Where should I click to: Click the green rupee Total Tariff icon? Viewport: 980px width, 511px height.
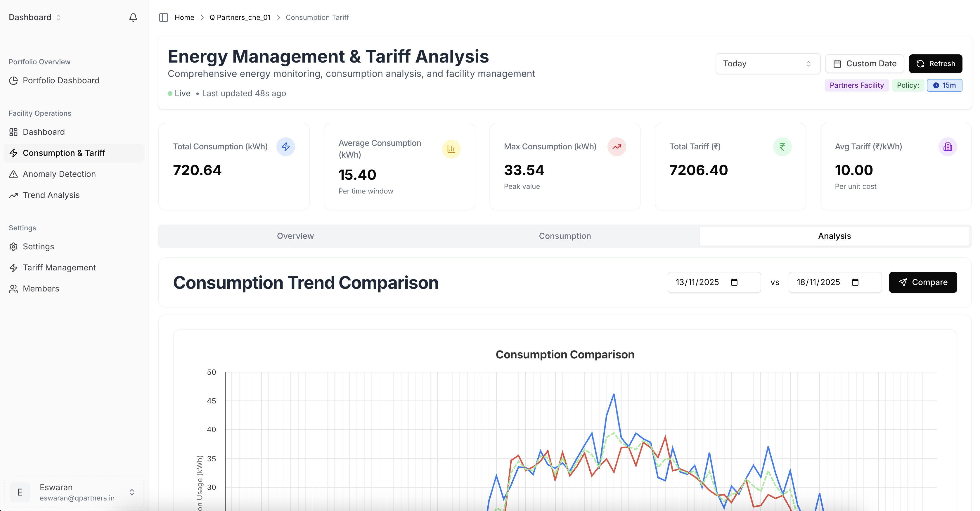coord(782,147)
